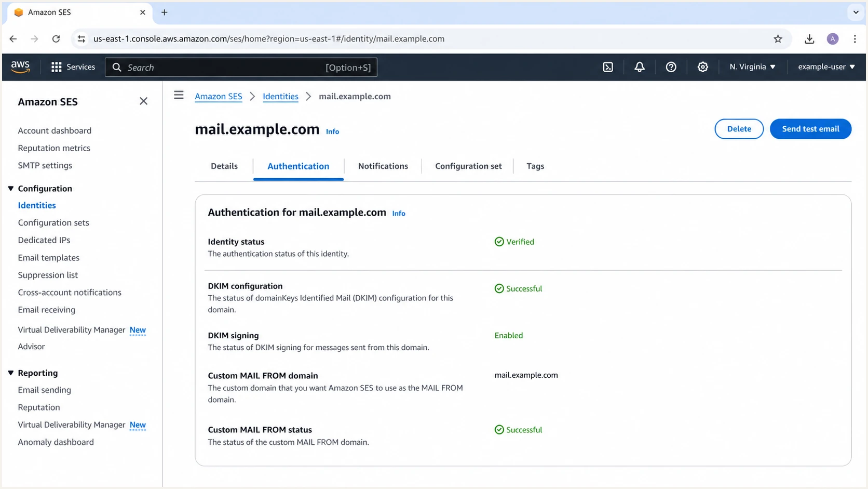
Task: Open the Configuration set tab
Action: pos(468,166)
